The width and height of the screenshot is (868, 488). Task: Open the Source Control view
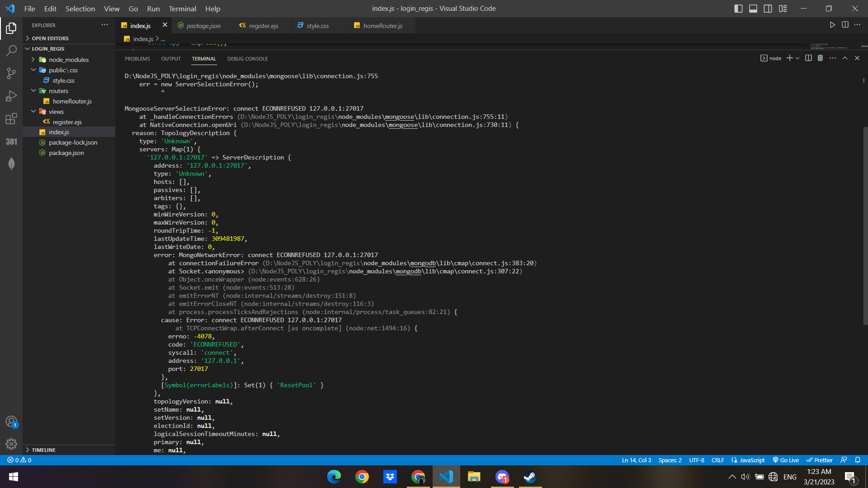click(11, 73)
